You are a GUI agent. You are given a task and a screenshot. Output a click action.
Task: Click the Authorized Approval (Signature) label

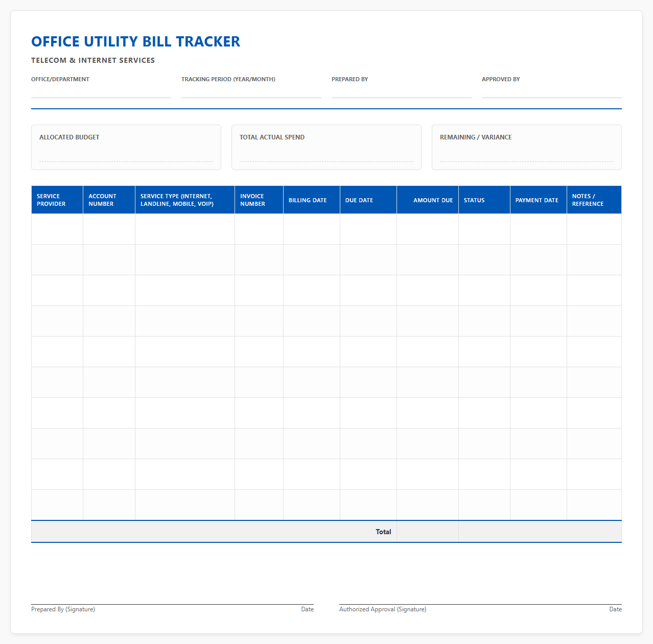click(383, 609)
